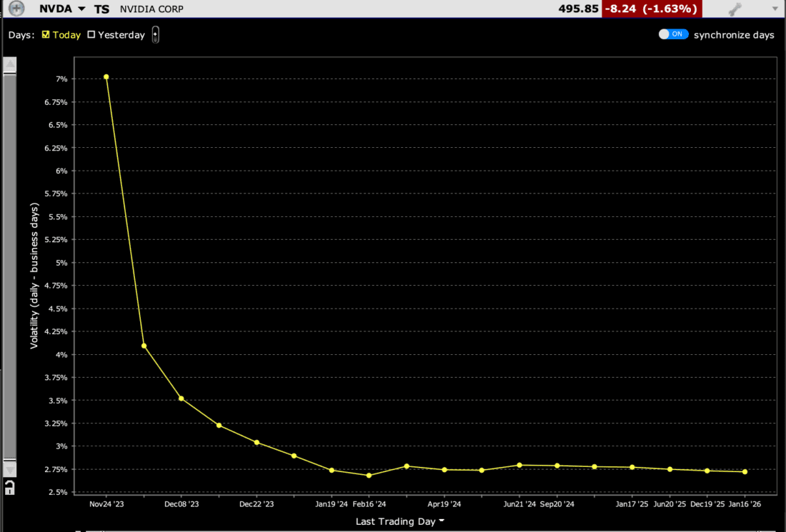Viewport: 786px width, 532px height.
Task: Click the yellow data point at the 7% peak
Action: (x=106, y=76)
